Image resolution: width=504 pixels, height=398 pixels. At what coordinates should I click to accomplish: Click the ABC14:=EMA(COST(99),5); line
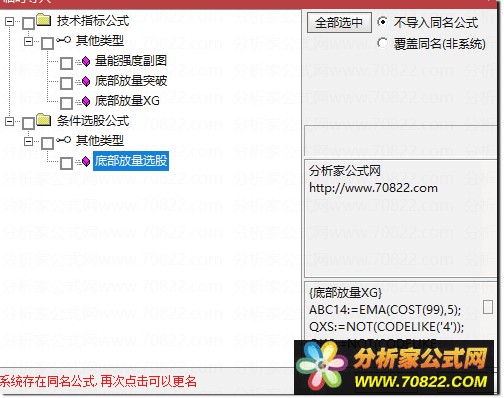pyautogui.click(x=385, y=310)
